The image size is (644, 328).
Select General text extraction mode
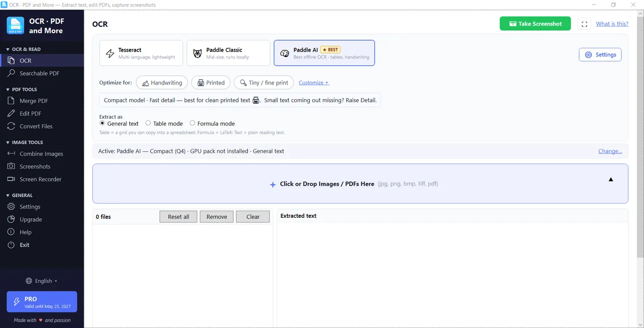(x=119, y=123)
